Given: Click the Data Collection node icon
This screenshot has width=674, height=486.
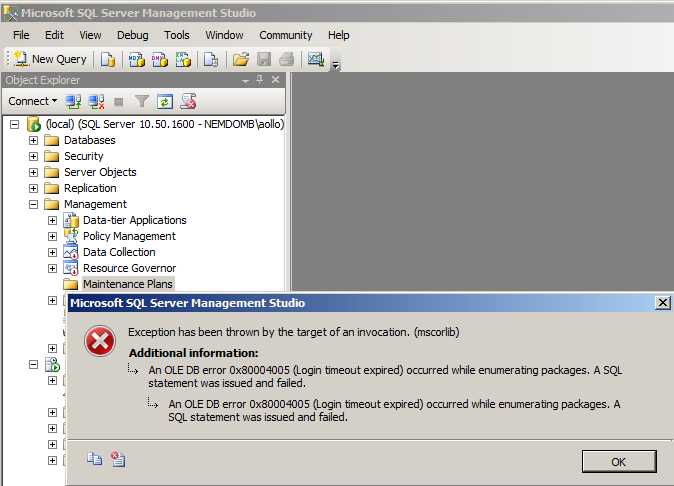Looking at the screenshot, I should tap(70, 252).
